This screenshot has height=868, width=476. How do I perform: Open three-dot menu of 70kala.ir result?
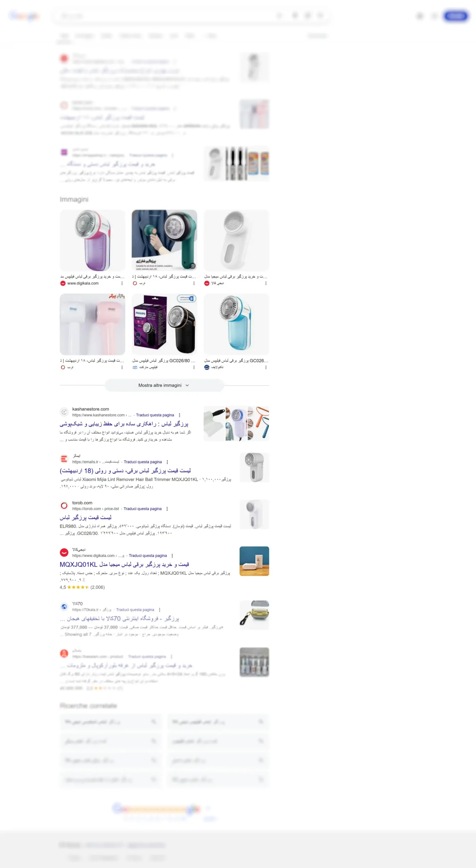[159, 610]
